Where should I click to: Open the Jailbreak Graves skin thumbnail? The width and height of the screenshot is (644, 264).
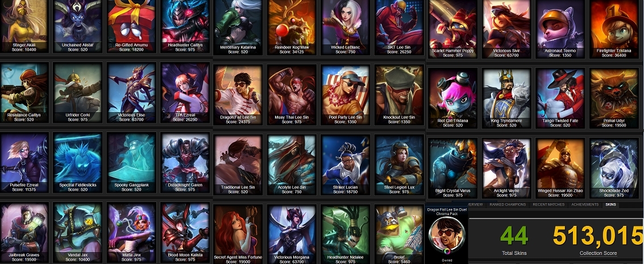[x=24, y=233]
